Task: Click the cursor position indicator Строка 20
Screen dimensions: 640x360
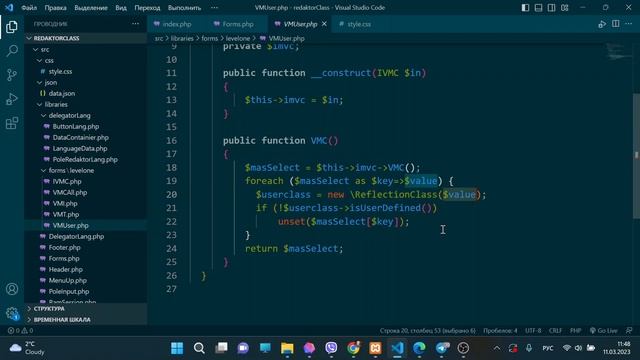Action: (x=428, y=331)
